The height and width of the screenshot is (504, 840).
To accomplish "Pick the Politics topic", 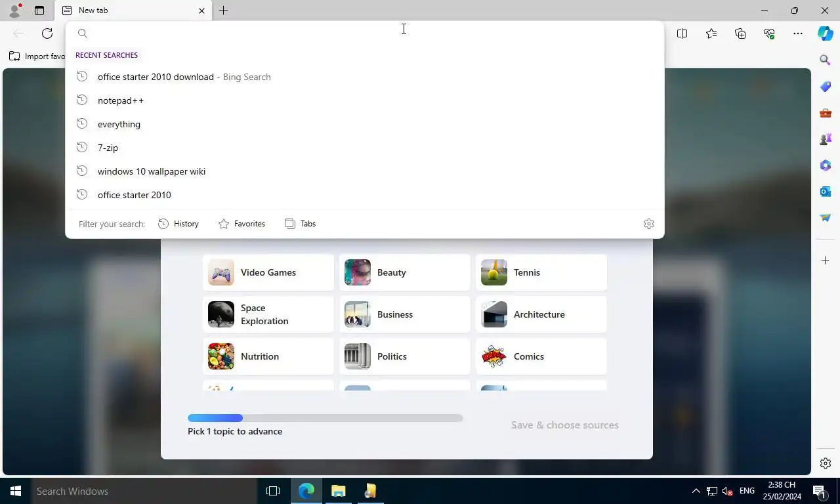I will point(405,356).
